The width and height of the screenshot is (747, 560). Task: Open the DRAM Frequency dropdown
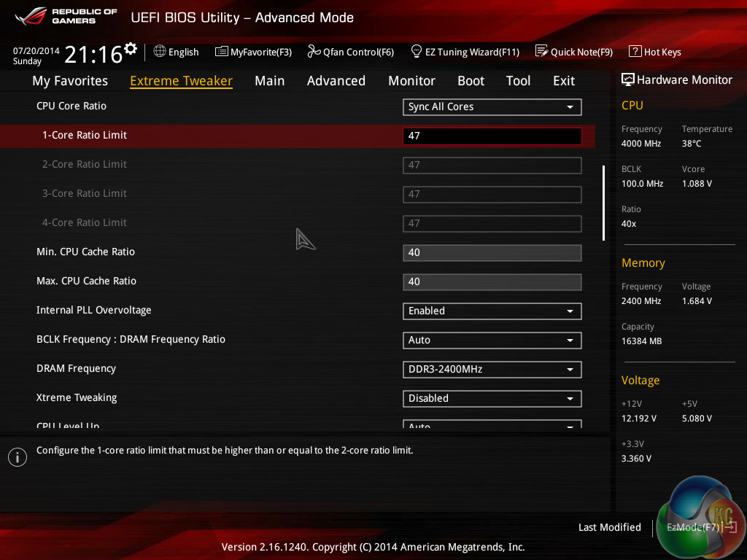[x=492, y=370]
